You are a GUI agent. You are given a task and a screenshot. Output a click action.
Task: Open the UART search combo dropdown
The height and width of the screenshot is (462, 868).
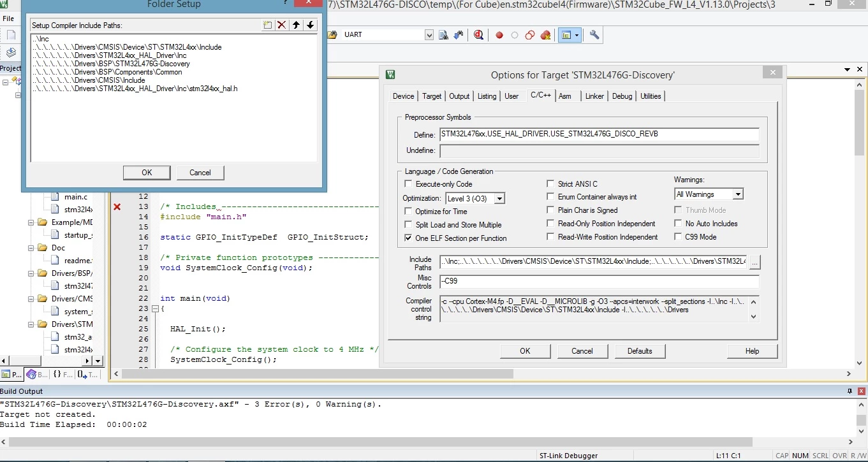coord(429,35)
